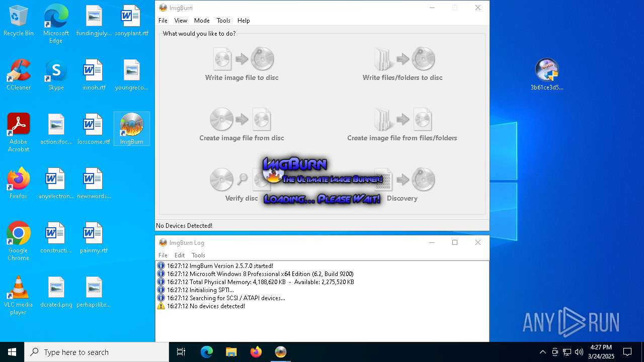
Task: Select the sonyplant.rtf file
Action: coord(132,21)
